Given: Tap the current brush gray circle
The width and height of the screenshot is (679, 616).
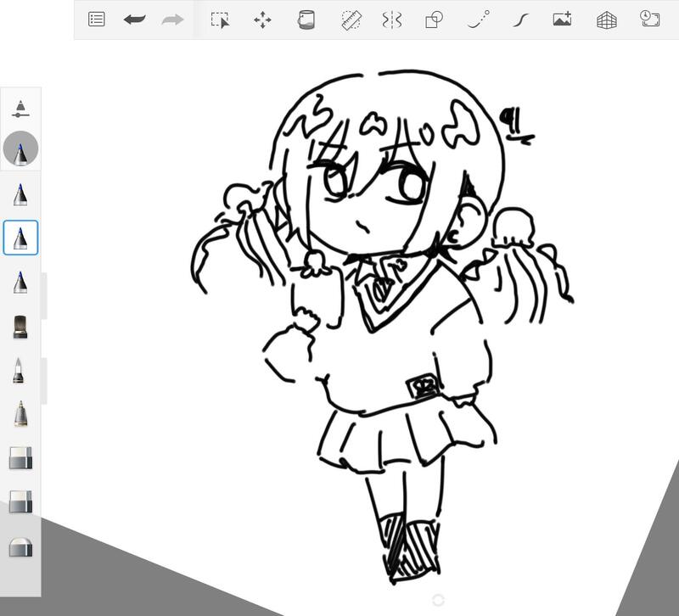Looking at the screenshot, I should click(20, 148).
